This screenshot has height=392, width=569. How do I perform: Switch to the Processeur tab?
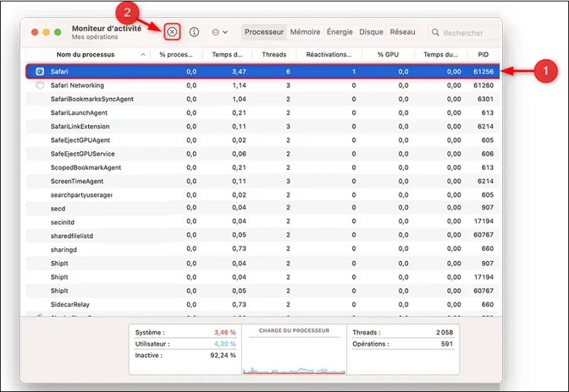[264, 32]
